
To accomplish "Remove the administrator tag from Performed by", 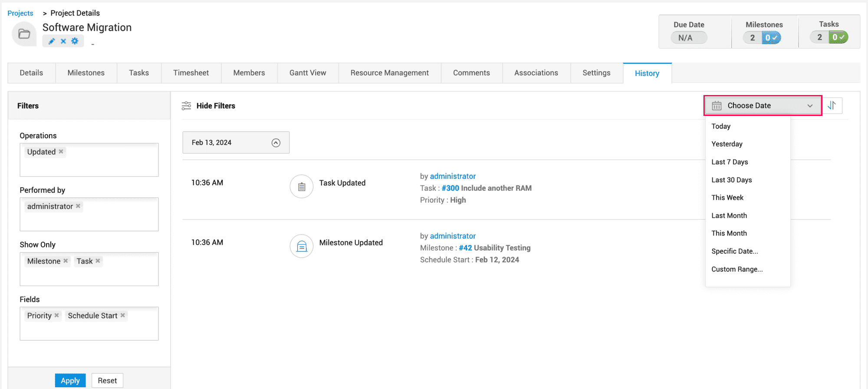I will pos(78,206).
